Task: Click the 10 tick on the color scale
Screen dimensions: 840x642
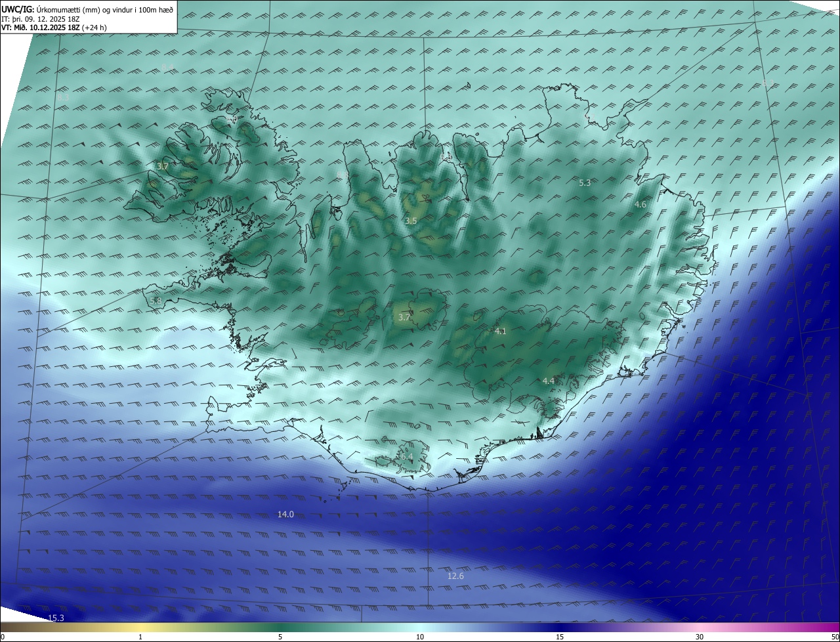Action: 420,637
